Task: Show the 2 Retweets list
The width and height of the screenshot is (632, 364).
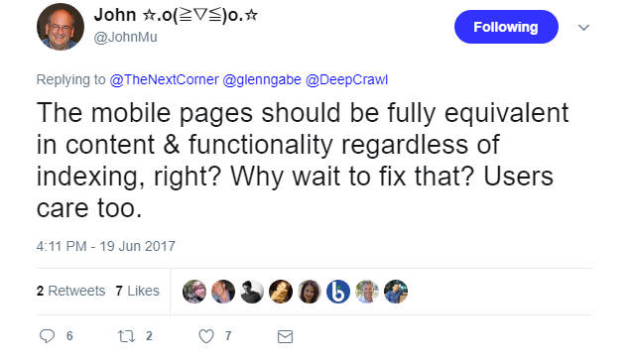Action: coord(71,291)
